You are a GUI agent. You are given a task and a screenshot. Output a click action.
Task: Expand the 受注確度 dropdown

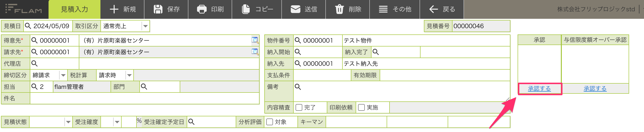117,122
